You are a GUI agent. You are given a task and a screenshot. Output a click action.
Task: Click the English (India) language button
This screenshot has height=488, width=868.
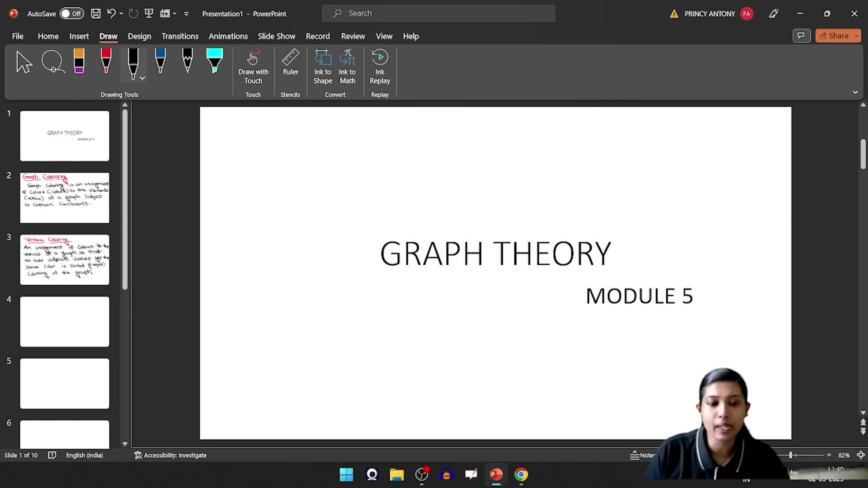85,455
